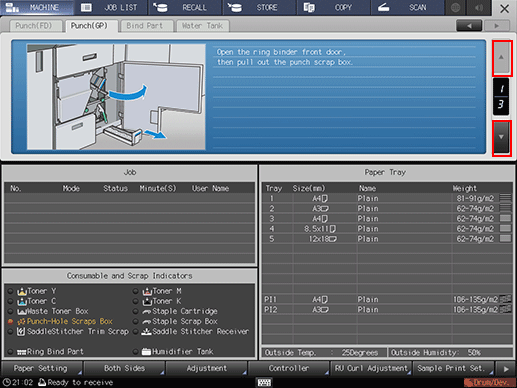The image size is (517, 388).
Task: Select tray 5 12x18 row
Action: 387,239
